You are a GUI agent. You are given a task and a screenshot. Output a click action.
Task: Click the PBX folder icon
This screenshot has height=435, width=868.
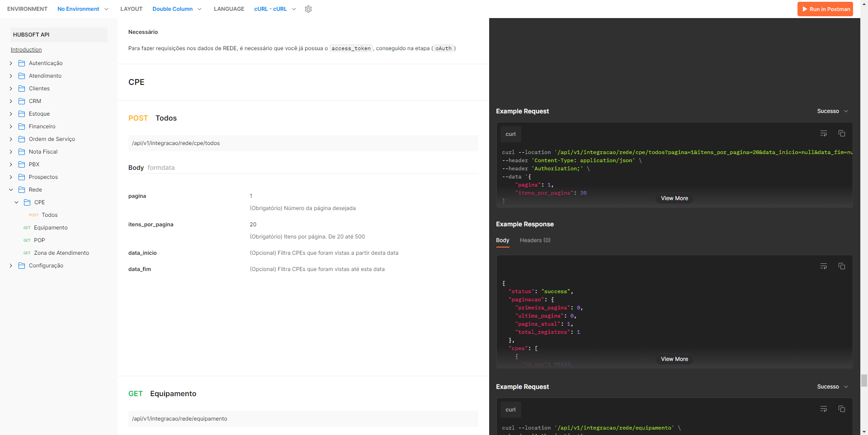[22, 164]
